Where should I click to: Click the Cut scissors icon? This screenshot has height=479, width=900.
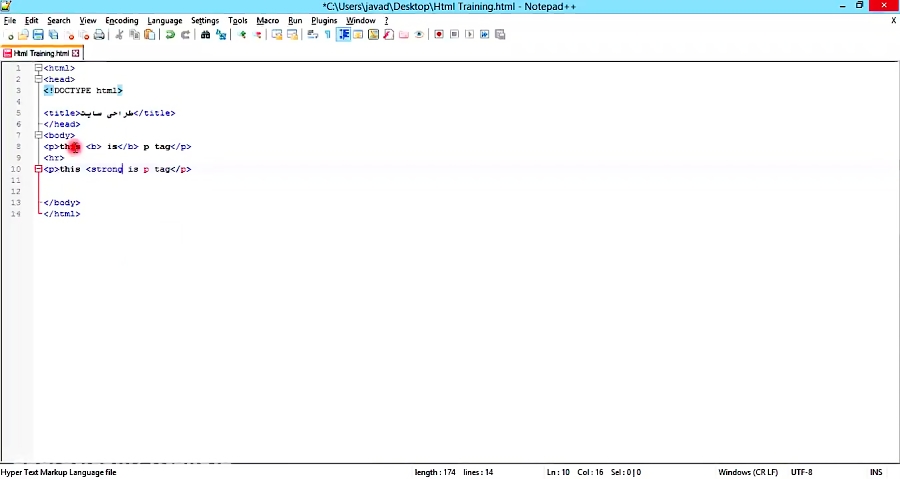(x=119, y=35)
